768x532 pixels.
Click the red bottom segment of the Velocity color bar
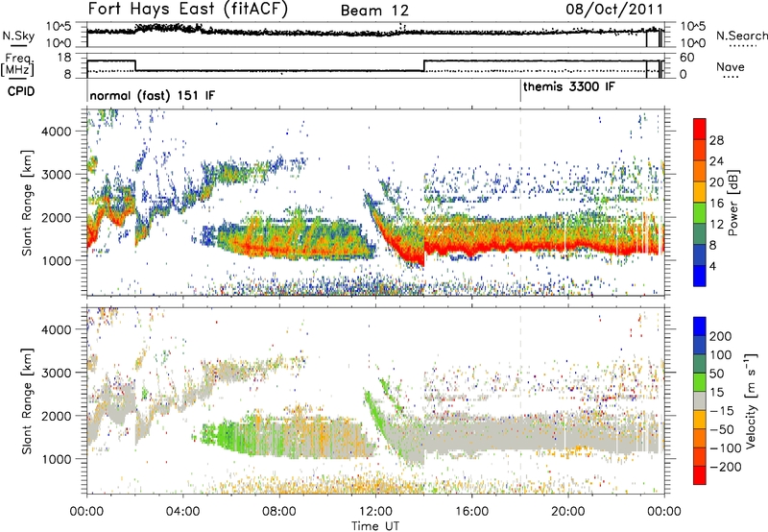point(700,475)
